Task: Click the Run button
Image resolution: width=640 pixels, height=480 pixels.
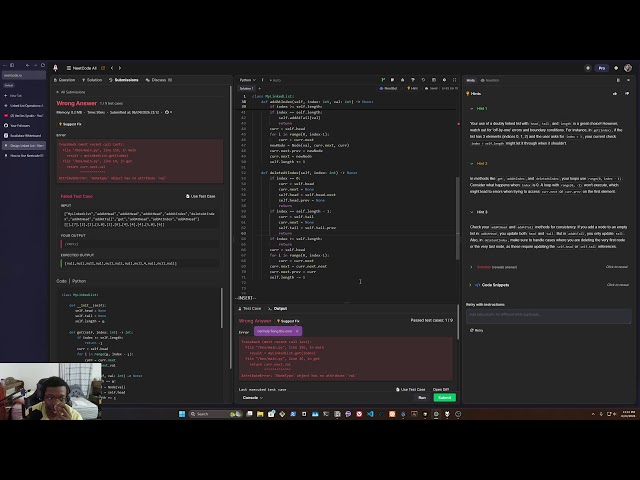Action: [x=422, y=398]
